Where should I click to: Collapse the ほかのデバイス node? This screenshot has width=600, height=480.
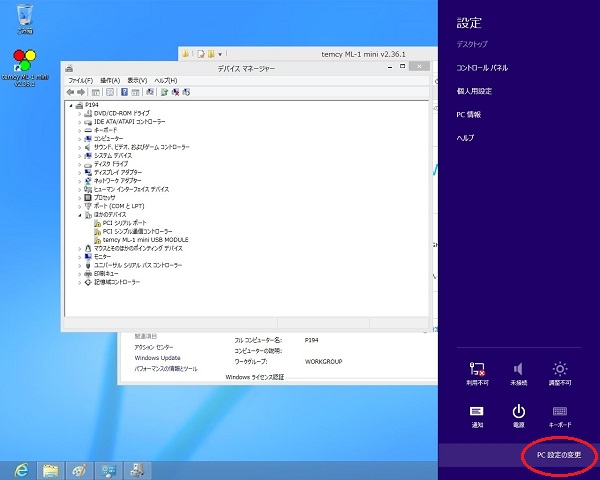coord(80,215)
